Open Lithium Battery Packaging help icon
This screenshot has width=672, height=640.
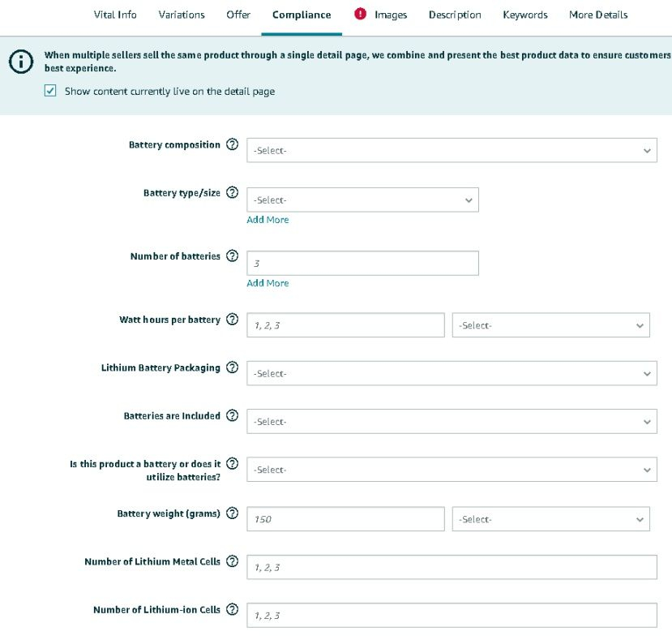(x=233, y=367)
